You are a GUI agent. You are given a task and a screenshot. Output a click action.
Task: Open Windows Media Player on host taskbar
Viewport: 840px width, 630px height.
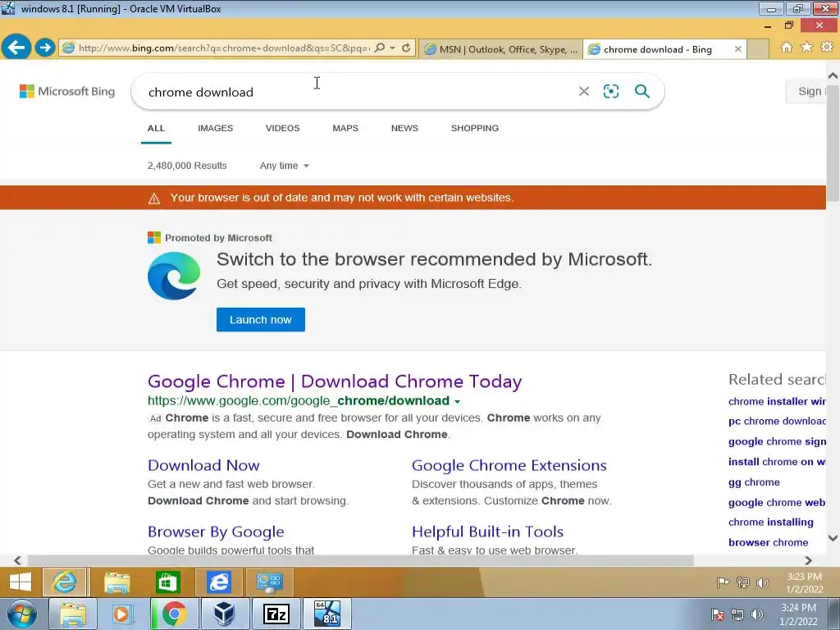123,614
